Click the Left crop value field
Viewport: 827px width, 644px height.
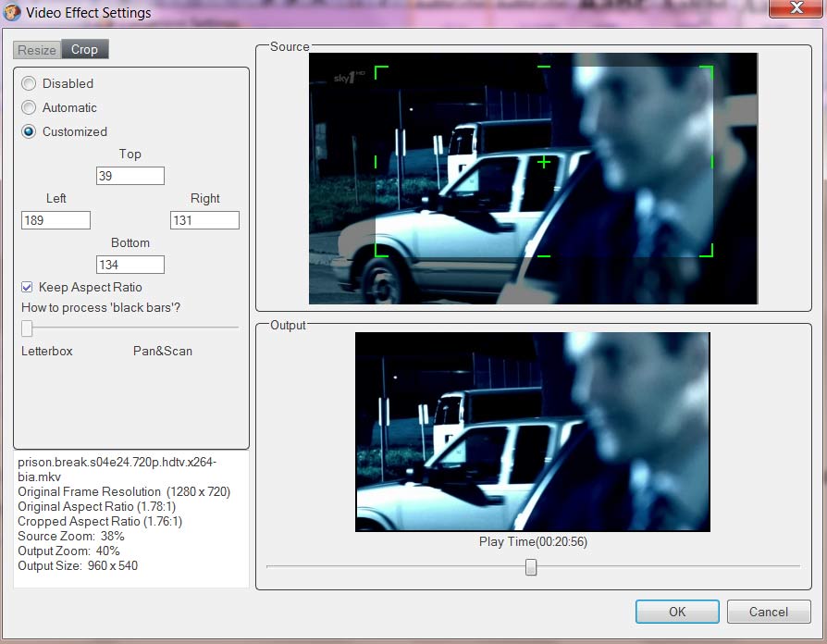click(56, 220)
